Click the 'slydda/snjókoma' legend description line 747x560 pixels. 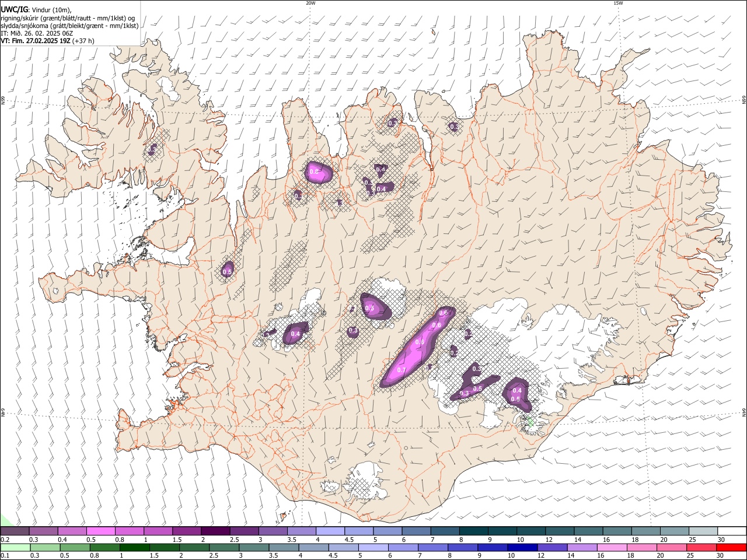(x=69, y=26)
